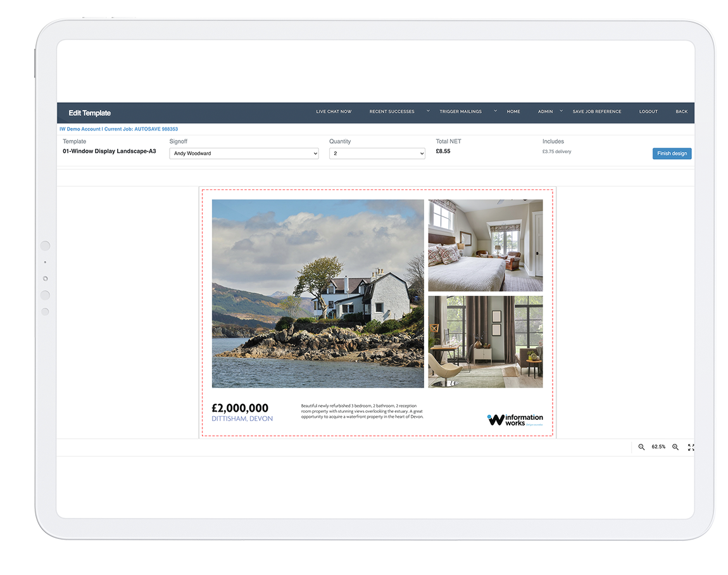Zoom out of the design preview
This screenshot has width=728, height=575.
pyautogui.click(x=641, y=447)
